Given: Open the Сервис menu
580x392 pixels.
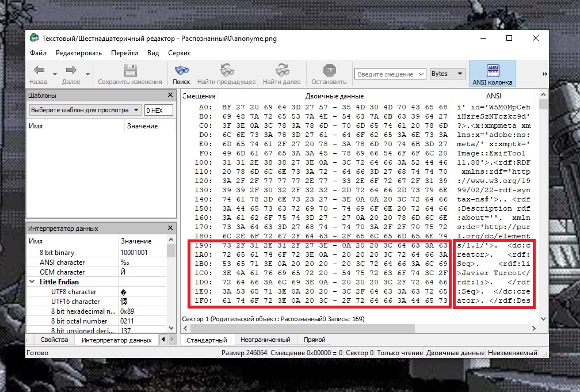Looking at the screenshot, I should pos(180,53).
